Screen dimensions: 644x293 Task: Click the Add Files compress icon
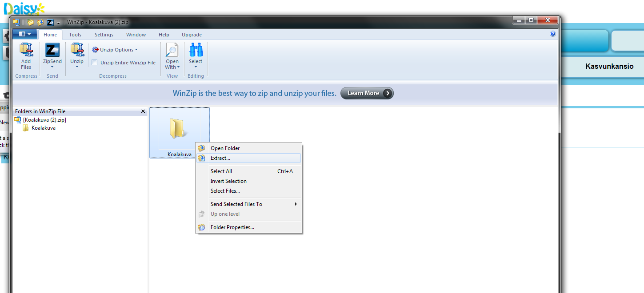26,50
